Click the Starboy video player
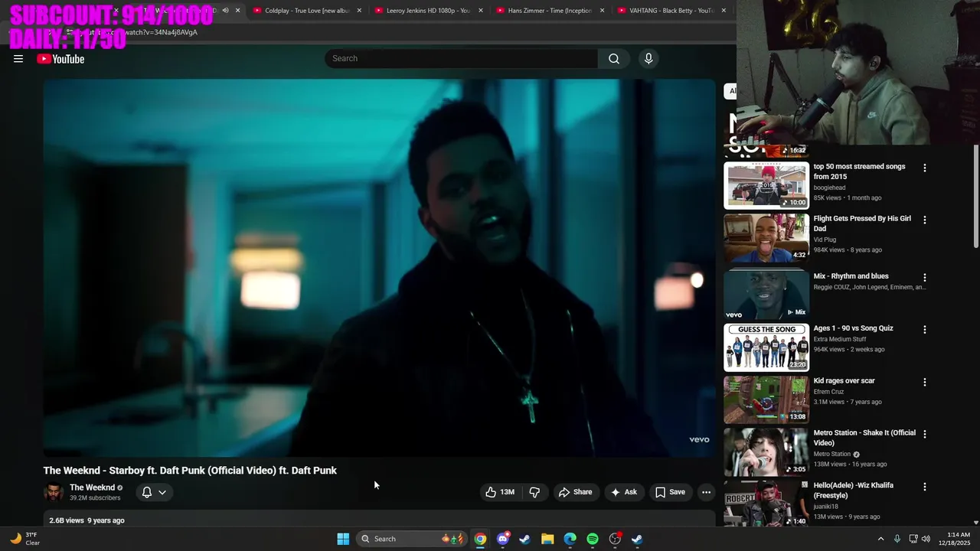Screen dimensions: 980x551 (379, 268)
